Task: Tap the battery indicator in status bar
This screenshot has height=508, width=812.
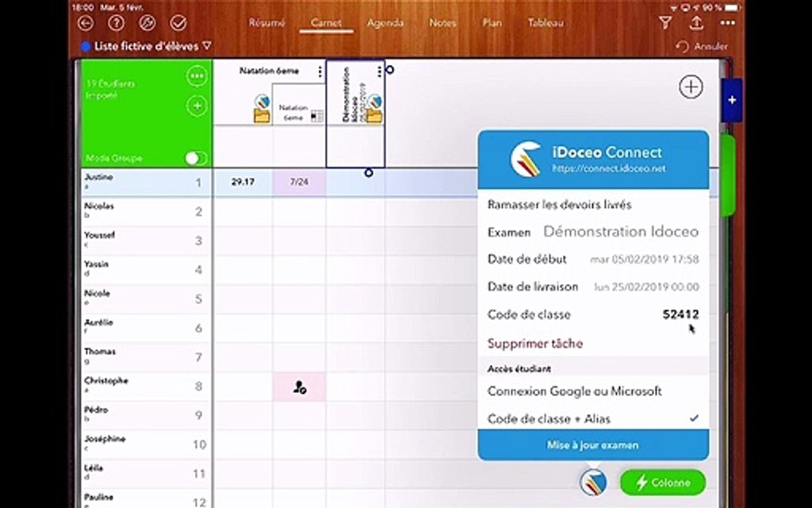Action: (x=732, y=8)
